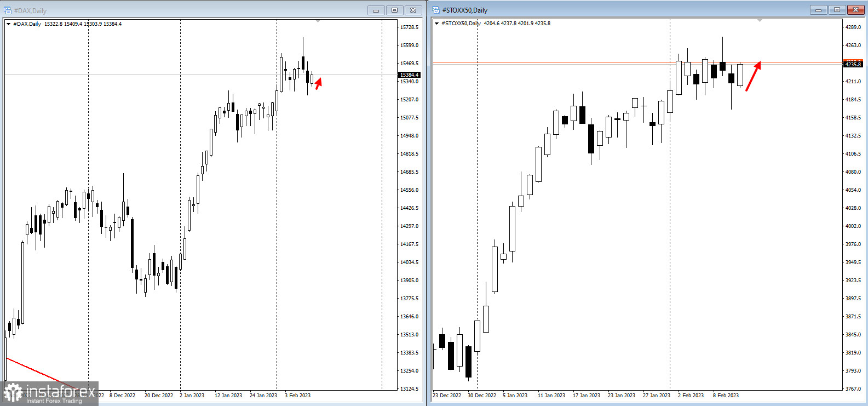Click the #DAX chart window title icon
This screenshot has height=406, width=868.
point(8,10)
